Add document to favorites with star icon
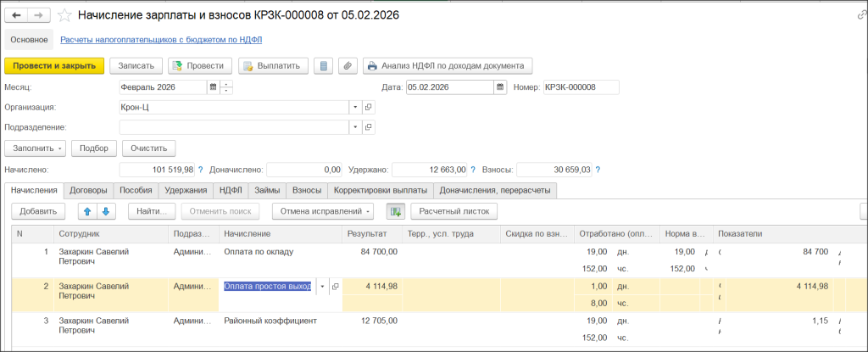 pyautogui.click(x=64, y=15)
